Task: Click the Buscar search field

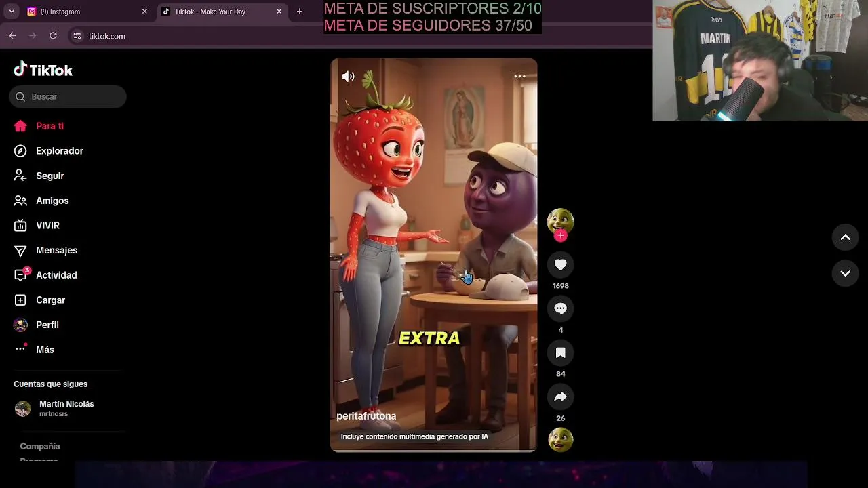Action: click(68, 96)
